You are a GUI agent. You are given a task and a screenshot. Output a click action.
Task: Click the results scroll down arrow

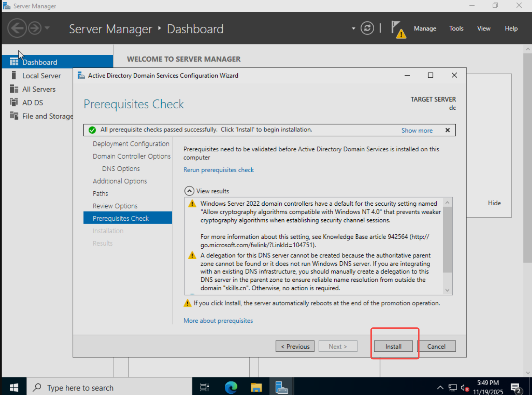pyautogui.click(x=447, y=290)
